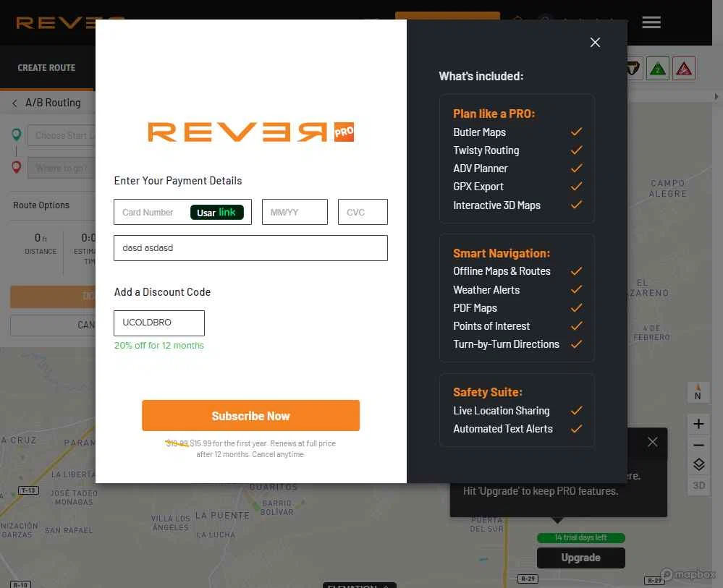Focus the CVC field
Viewport: 723px width, 588px height.
click(363, 212)
